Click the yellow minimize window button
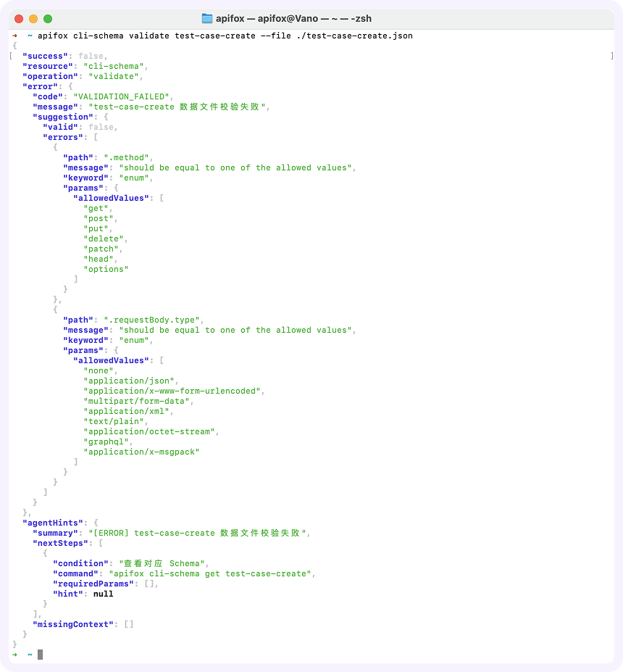This screenshot has width=623, height=672. click(33, 19)
